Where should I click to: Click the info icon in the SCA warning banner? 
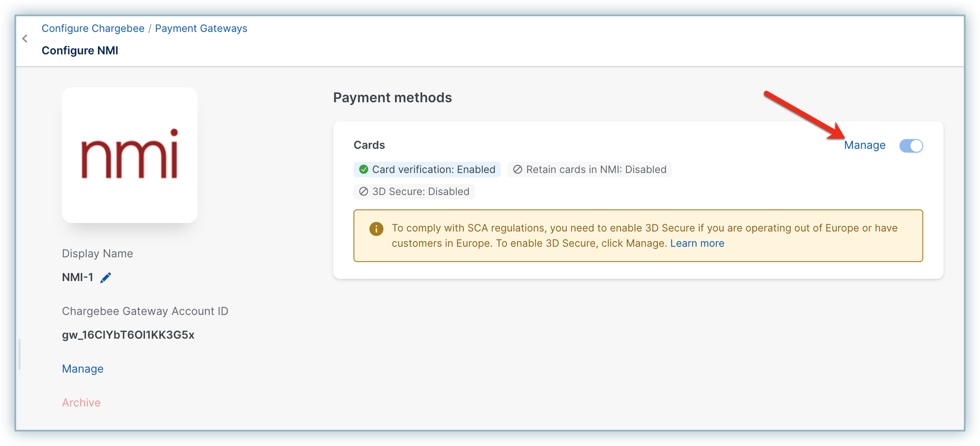coord(376,229)
